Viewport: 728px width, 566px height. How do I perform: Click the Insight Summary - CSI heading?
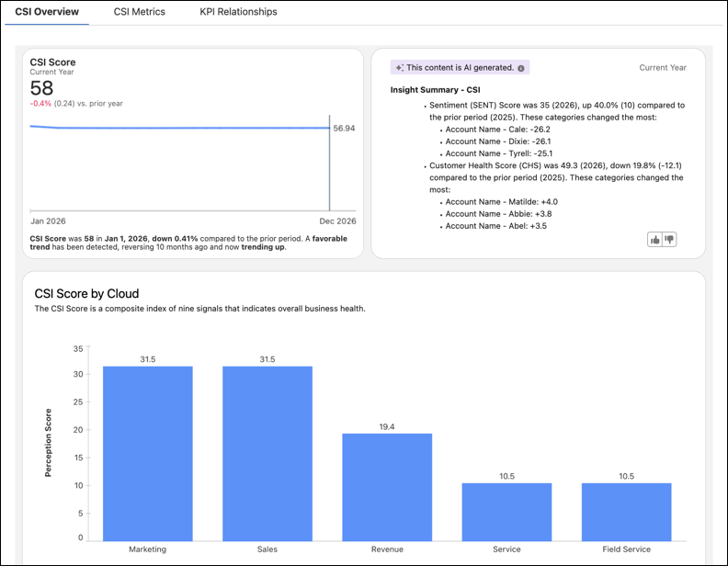pos(435,90)
